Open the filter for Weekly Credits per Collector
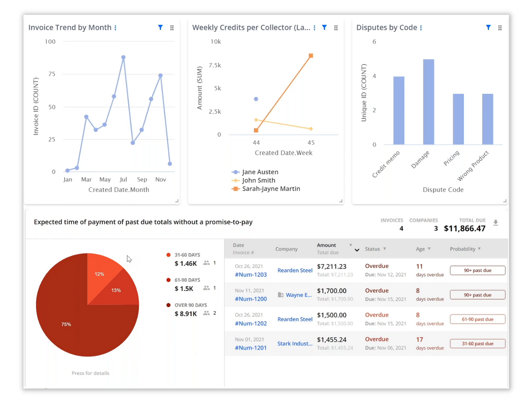532x403 pixels. click(324, 27)
